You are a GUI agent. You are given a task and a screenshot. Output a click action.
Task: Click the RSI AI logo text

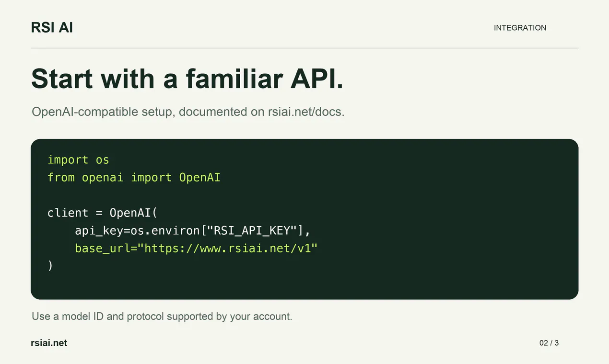click(x=52, y=28)
